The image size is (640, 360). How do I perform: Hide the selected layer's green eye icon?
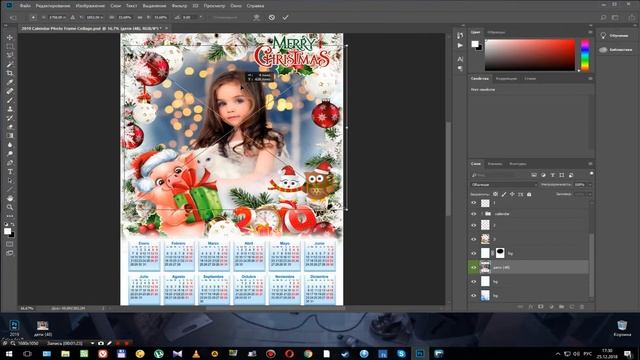coord(473,267)
